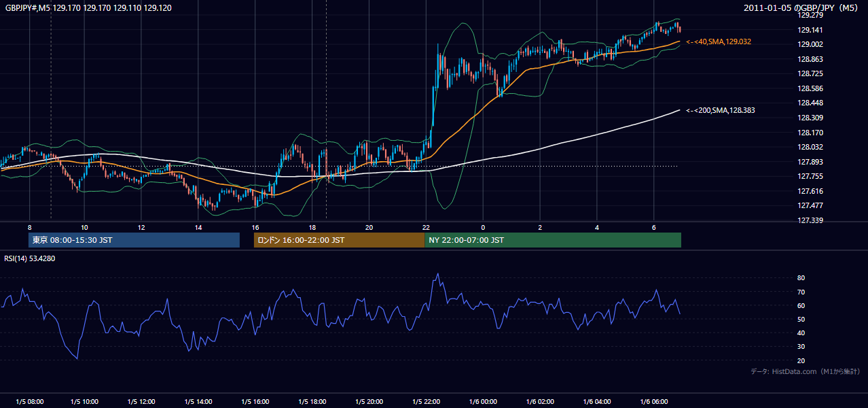The image size is (868, 408).
Task: Click the 1/5 12:00 time label
Action: 141,402
